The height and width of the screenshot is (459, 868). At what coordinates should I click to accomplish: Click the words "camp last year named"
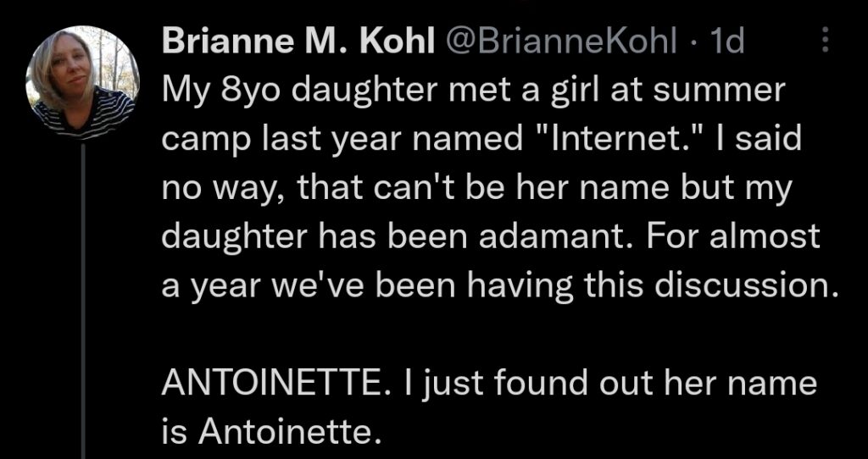tap(342, 140)
